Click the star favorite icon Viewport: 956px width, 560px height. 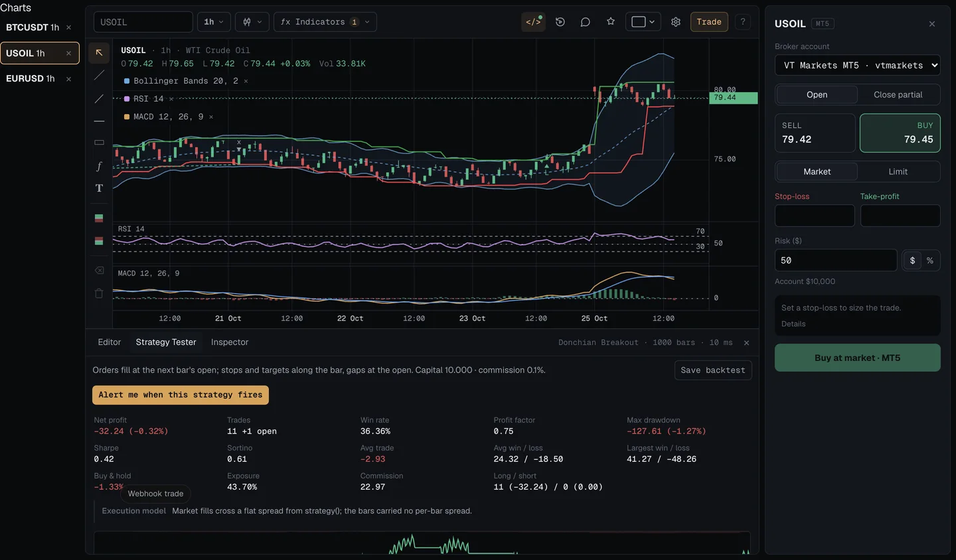(611, 22)
